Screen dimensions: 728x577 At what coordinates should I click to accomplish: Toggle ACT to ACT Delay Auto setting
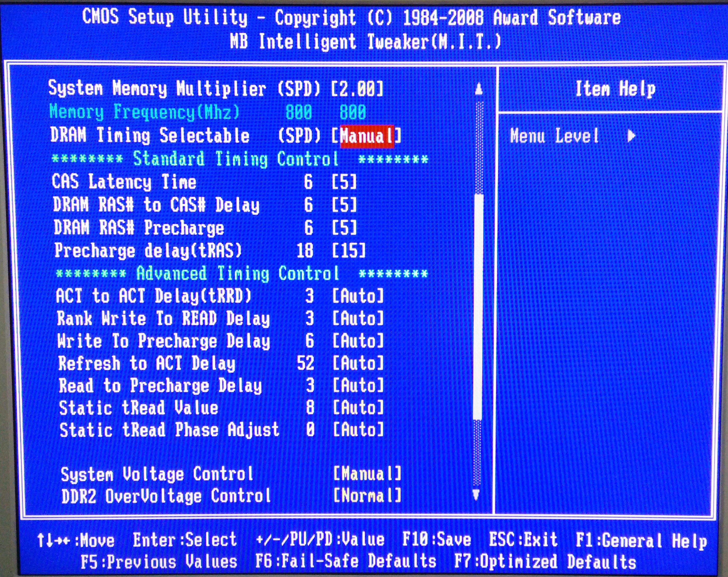tap(358, 296)
